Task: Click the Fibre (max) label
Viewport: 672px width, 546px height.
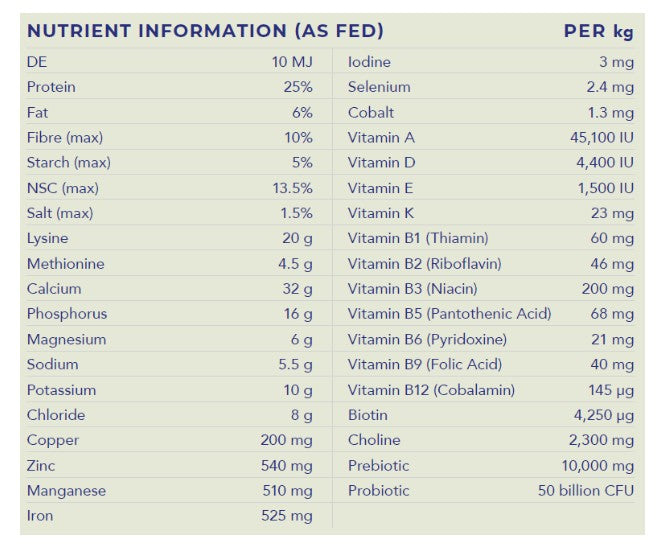Action: point(65,138)
